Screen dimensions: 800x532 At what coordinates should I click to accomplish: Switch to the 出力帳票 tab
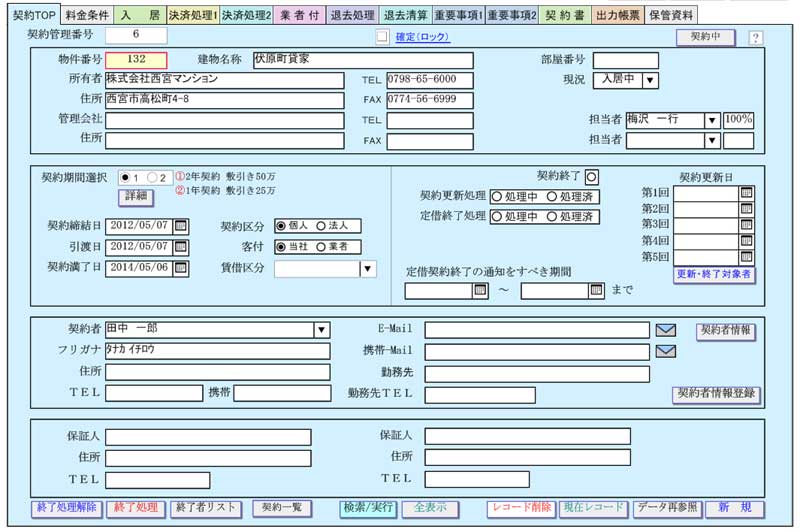pos(618,15)
